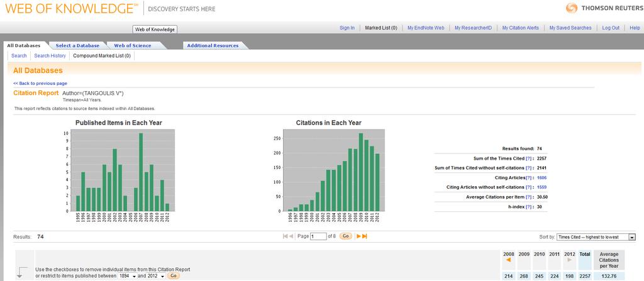Go to first page arrow icon
This screenshot has height=281, width=644.
[286, 236]
